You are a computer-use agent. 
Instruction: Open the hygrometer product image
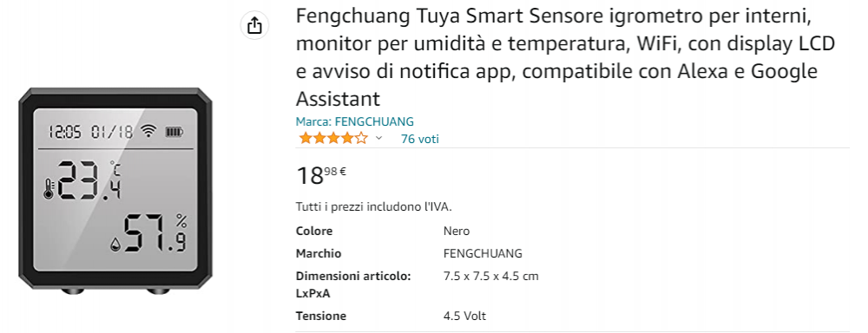click(x=115, y=190)
